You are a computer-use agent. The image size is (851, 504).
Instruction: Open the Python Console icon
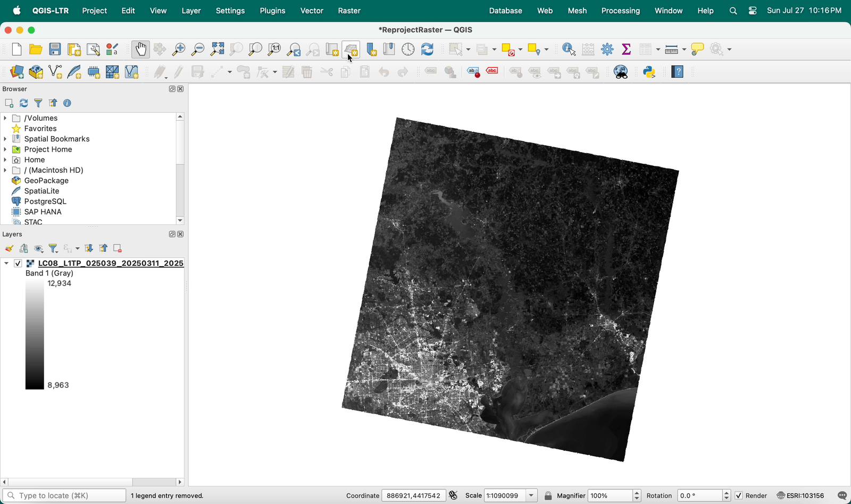point(649,72)
